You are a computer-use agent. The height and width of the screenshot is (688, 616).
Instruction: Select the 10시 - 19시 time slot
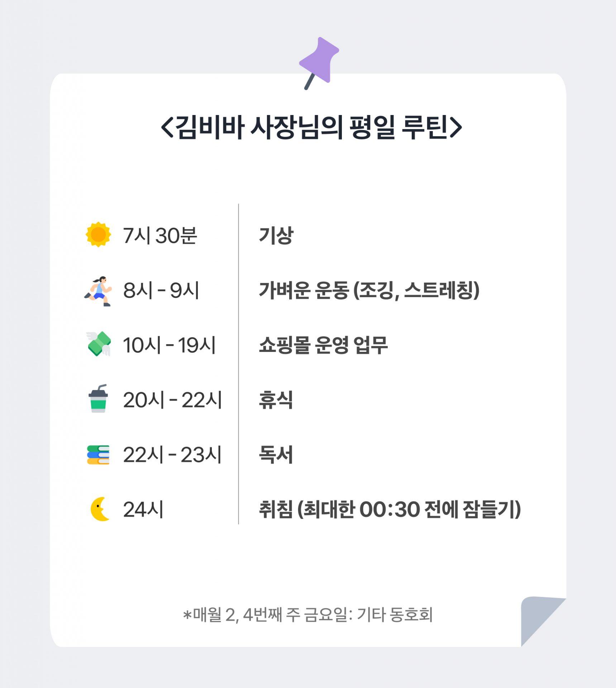coord(169,345)
